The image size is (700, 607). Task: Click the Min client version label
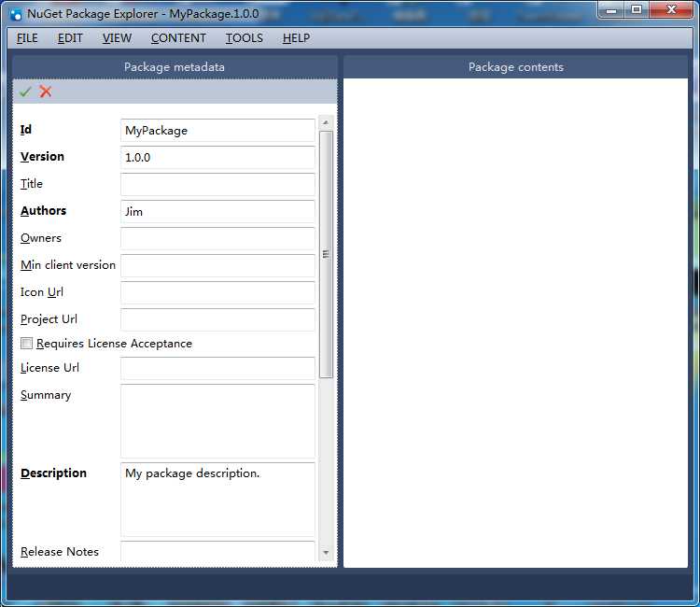click(x=68, y=265)
